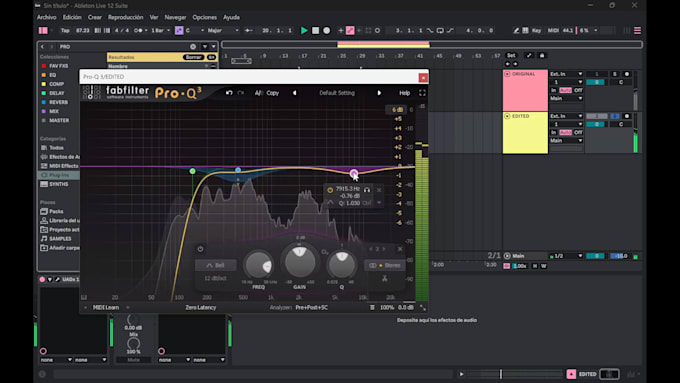Open the Crear menu
This screenshot has height=383, width=680.
(95, 17)
